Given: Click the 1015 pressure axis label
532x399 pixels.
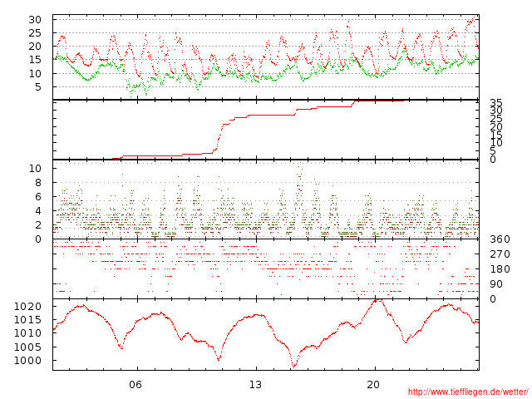Looking at the screenshot, I should click(27, 320).
